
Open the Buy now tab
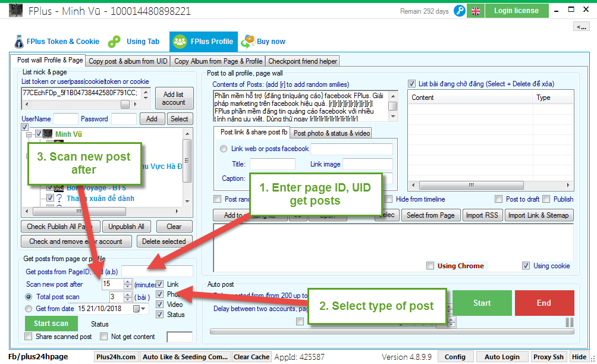[x=263, y=42]
